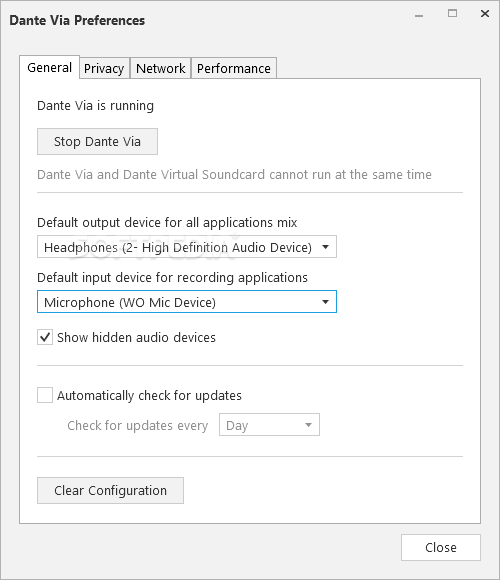Click the Headphones (2- High Definition Audio Device) text
This screenshot has width=500, height=580.
coord(178,247)
